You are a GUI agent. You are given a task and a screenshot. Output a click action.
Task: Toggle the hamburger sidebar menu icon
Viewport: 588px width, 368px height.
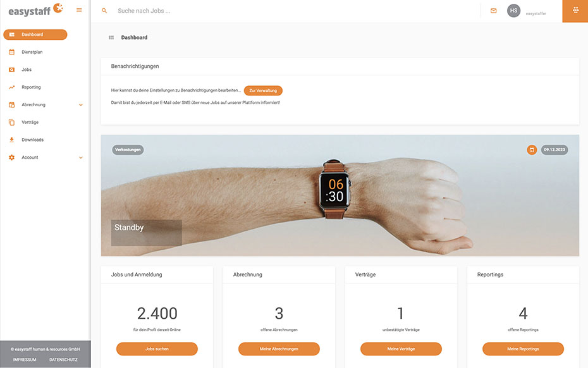(x=79, y=10)
